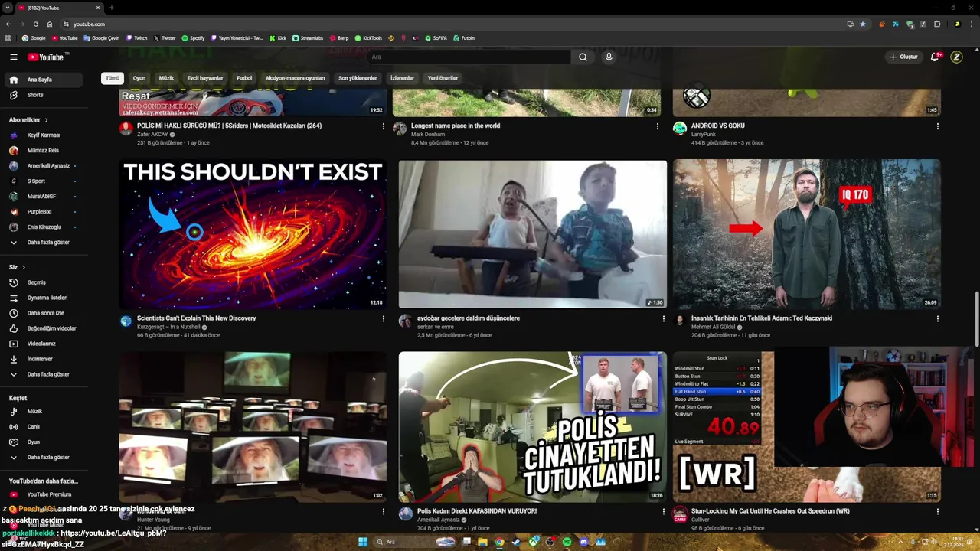The width and height of the screenshot is (980, 551).
Task: Expand Daha fazla göster under Siz
Action: (44, 374)
